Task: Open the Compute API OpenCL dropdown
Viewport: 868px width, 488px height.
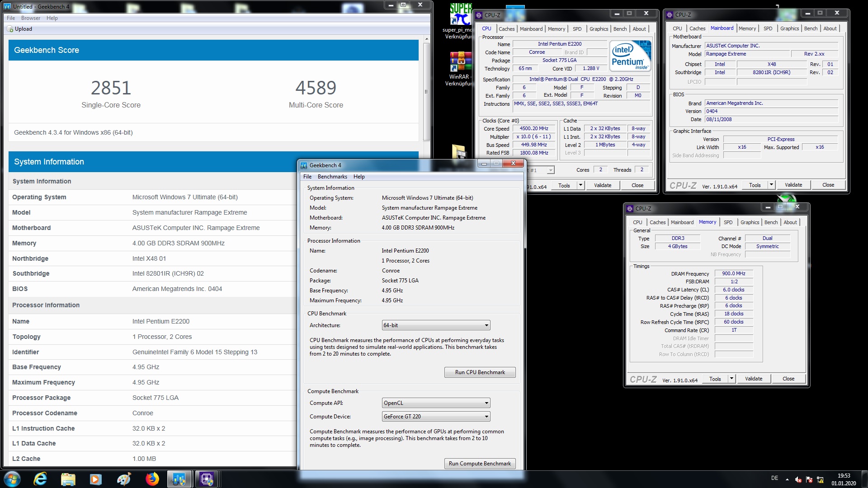Action: pos(436,403)
